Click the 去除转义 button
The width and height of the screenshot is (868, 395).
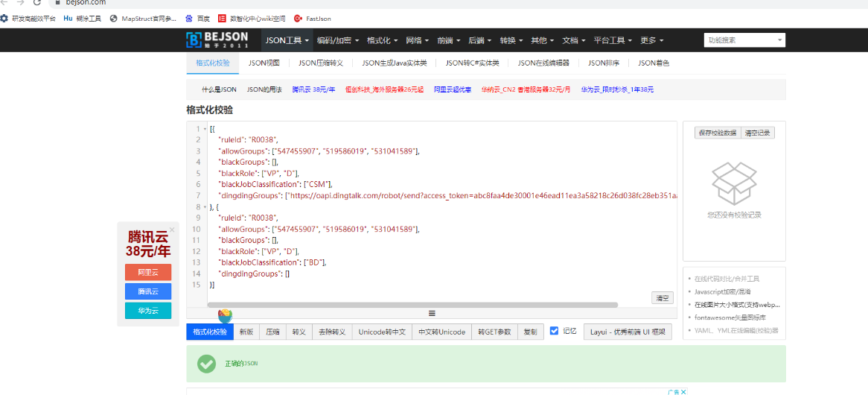(332, 332)
